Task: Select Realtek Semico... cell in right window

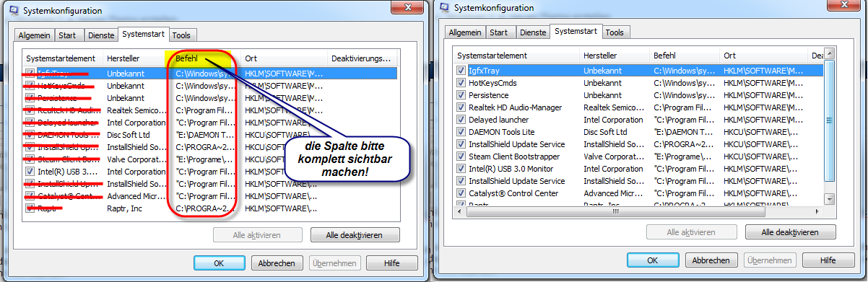Action: coord(614,107)
